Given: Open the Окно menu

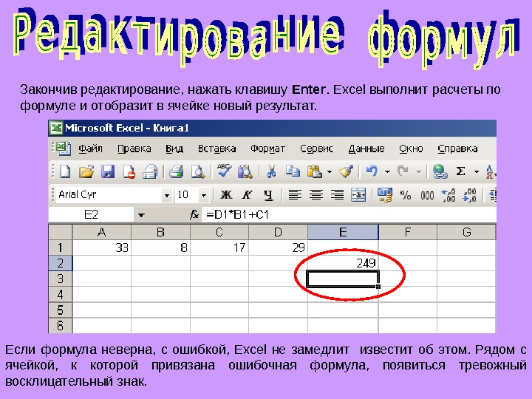Looking at the screenshot, I should (x=411, y=149).
